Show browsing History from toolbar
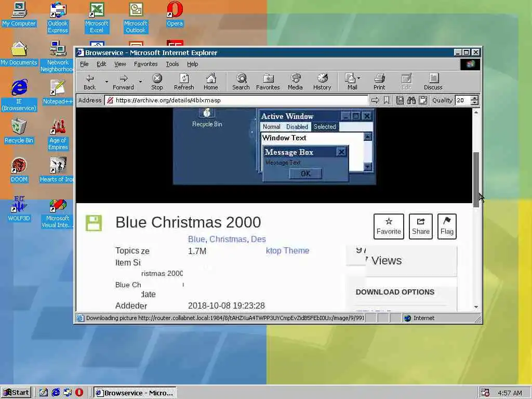532x399 pixels. pos(322,82)
